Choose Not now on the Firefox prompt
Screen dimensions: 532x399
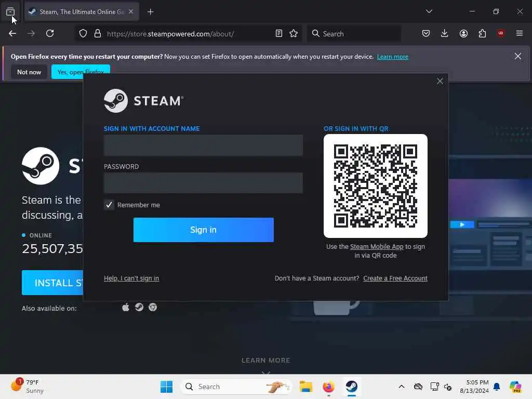coord(29,72)
